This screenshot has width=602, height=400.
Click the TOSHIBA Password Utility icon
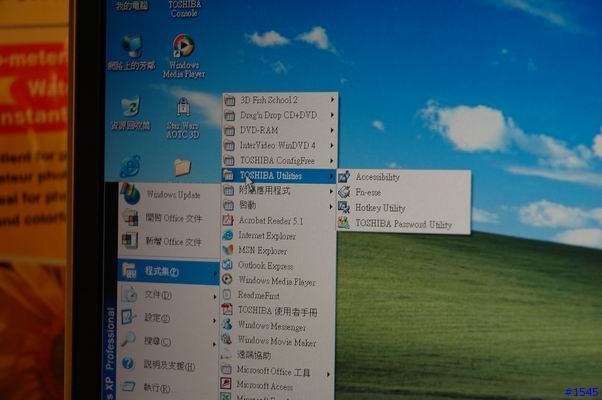(x=344, y=223)
